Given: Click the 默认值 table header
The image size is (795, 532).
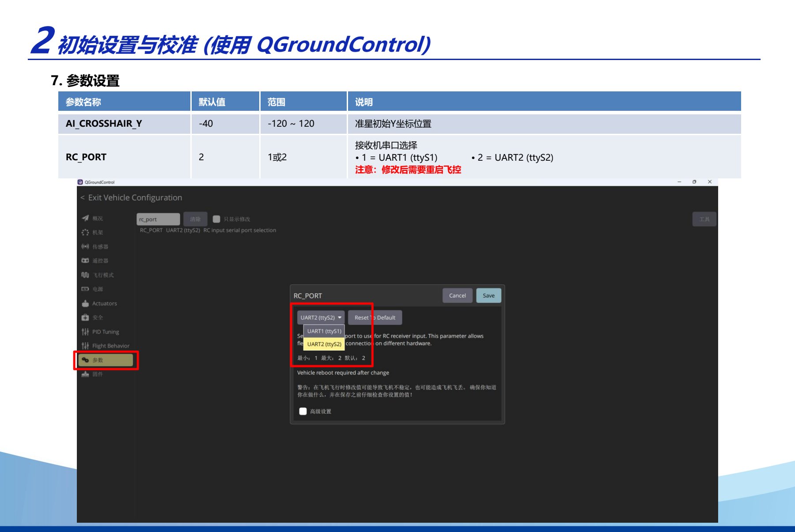Looking at the screenshot, I should coord(225,102).
